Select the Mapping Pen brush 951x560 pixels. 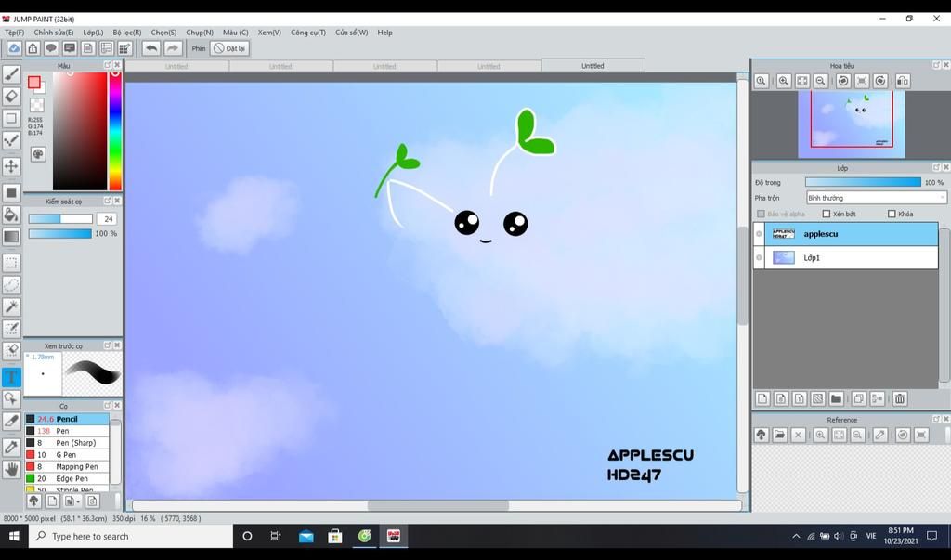(67, 466)
